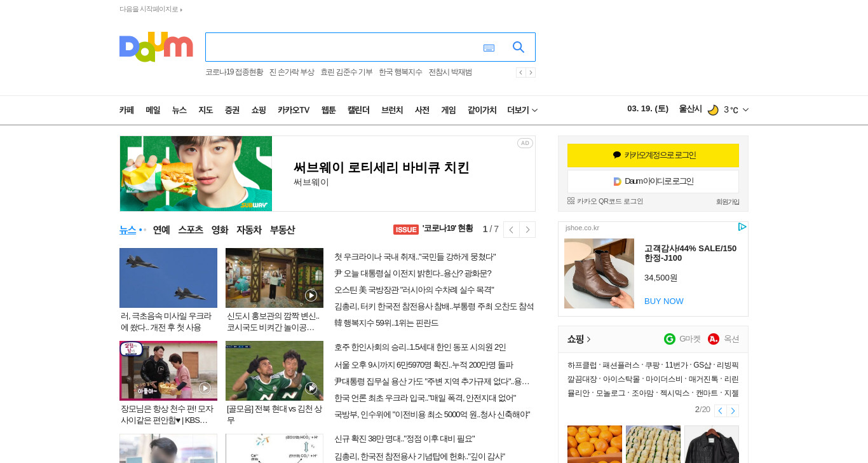Switch to the 자동차 content tab
868x463 pixels.
[249, 230]
